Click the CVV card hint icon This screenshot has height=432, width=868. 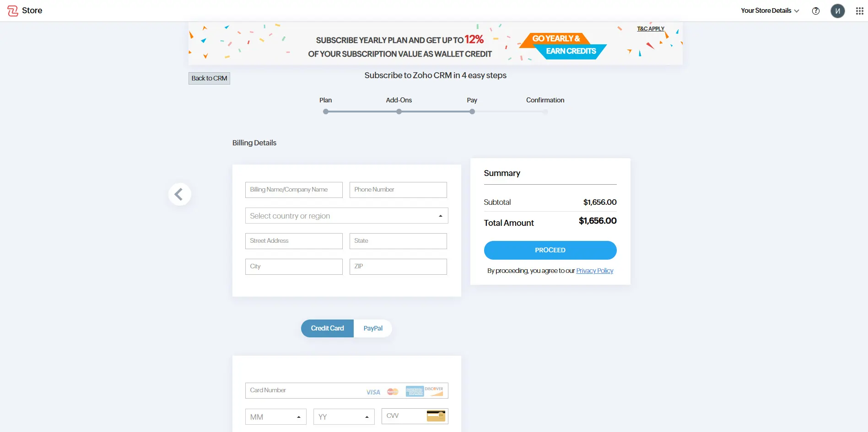tap(436, 416)
